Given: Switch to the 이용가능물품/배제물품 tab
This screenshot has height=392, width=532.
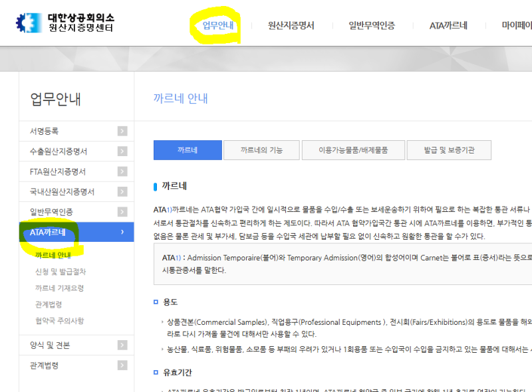Looking at the screenshot, I should click(x=353, y=150).
